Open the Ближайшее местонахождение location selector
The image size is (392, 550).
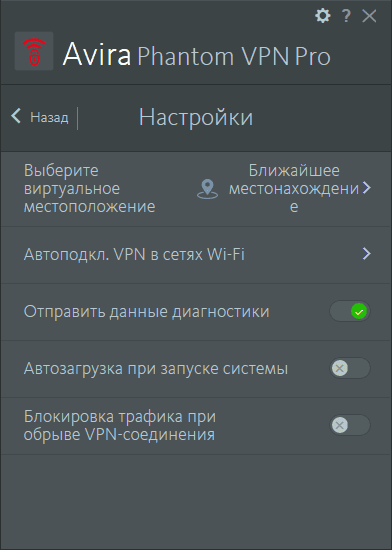[x=294, y=189]
